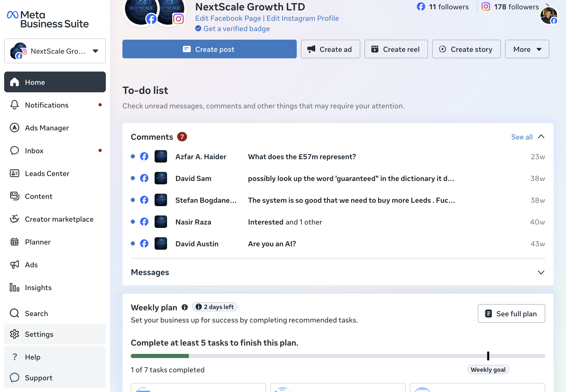Click See all comments link

point(522,137)
